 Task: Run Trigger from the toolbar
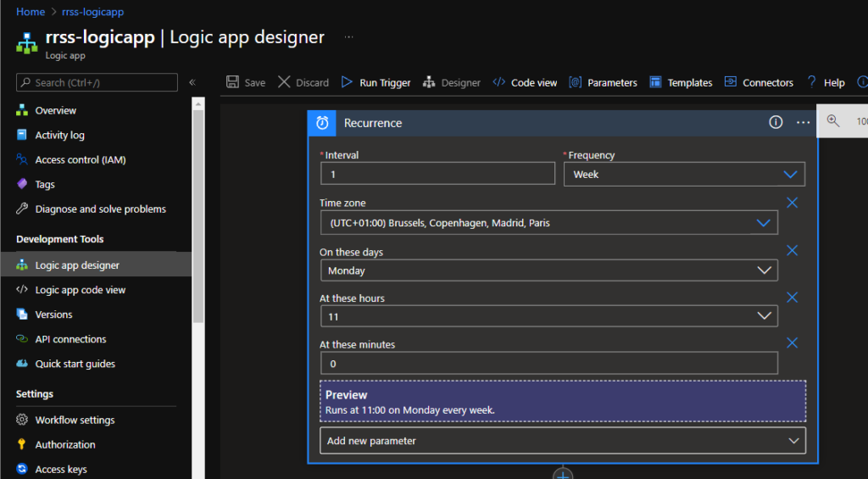(x=376, y=82)
